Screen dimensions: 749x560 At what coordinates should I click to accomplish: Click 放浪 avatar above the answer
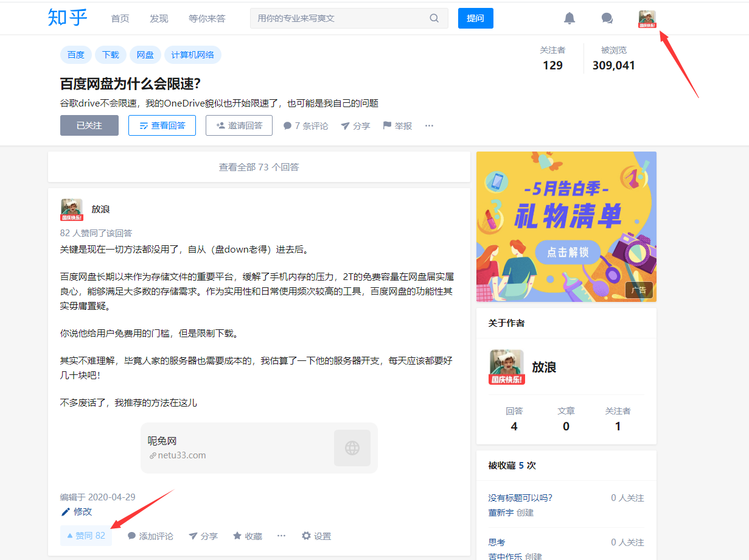click(72, 209)
